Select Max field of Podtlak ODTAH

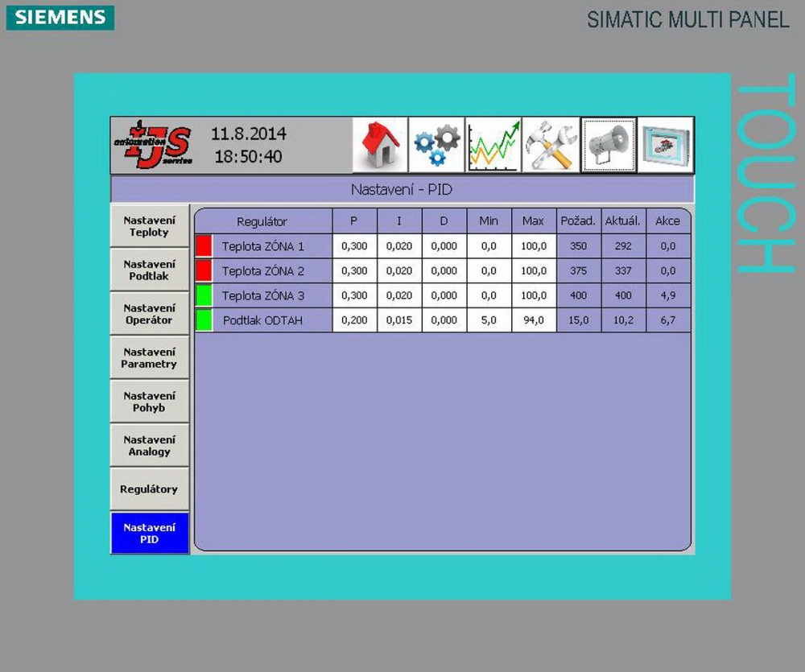[x=533, y=320]
